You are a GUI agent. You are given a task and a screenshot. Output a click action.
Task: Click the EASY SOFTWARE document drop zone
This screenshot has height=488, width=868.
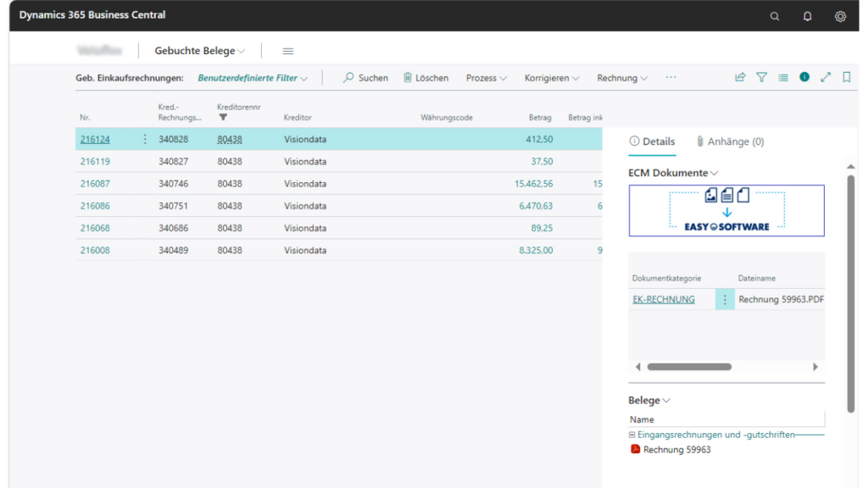726,210
